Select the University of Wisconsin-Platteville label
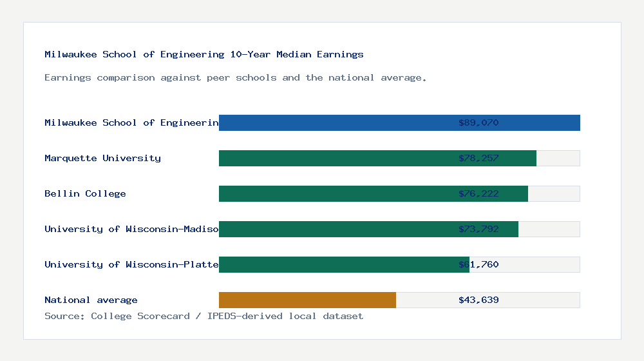This screenshot has width=644, height=361. (131, 264)
